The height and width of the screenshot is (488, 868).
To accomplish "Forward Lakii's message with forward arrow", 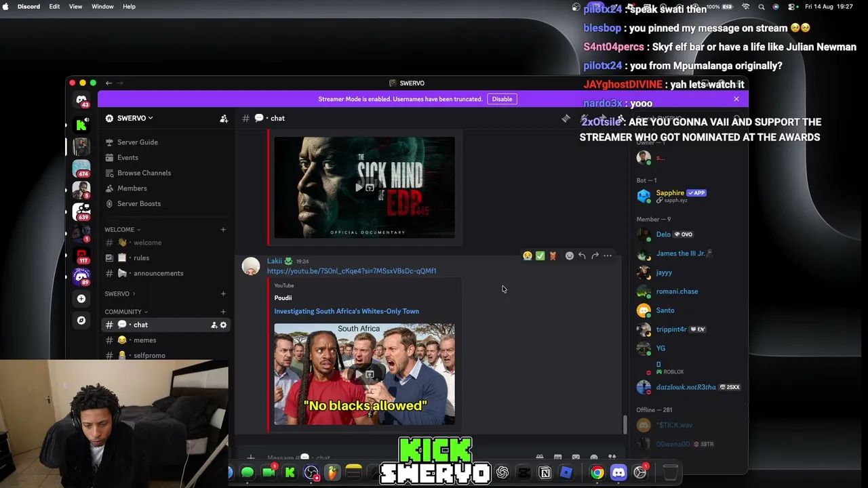I will point(595,256).
